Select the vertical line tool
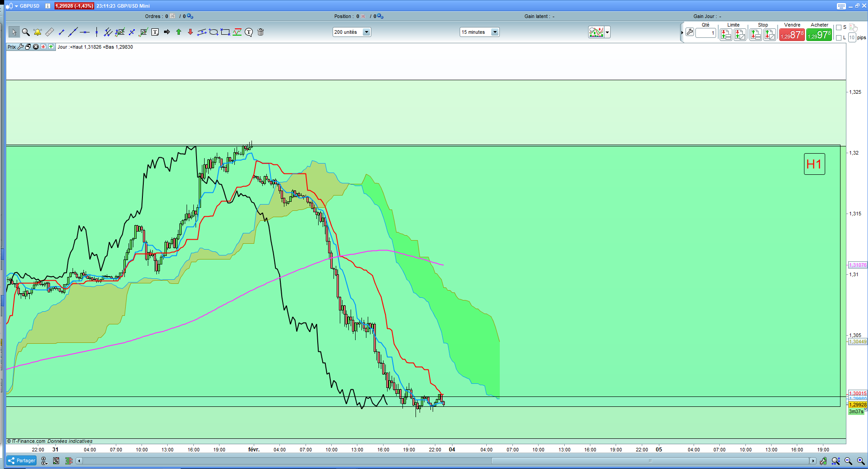868x469 pixels. tap(96, 32)
